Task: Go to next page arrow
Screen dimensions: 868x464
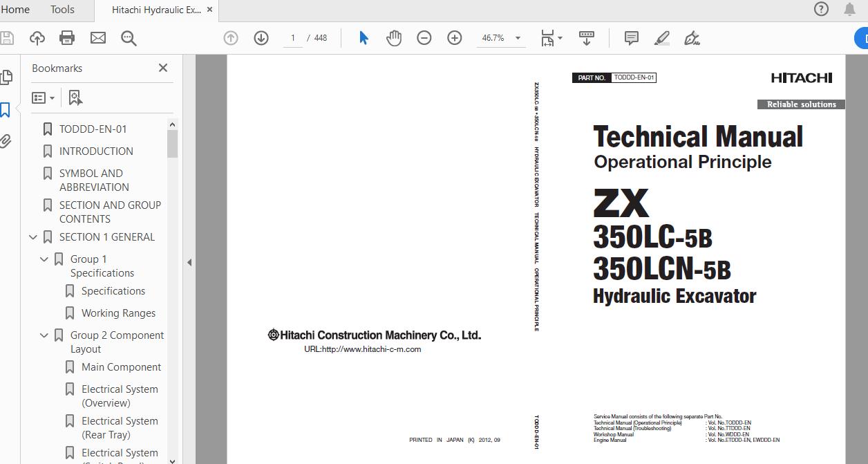Action: [261, 38]
